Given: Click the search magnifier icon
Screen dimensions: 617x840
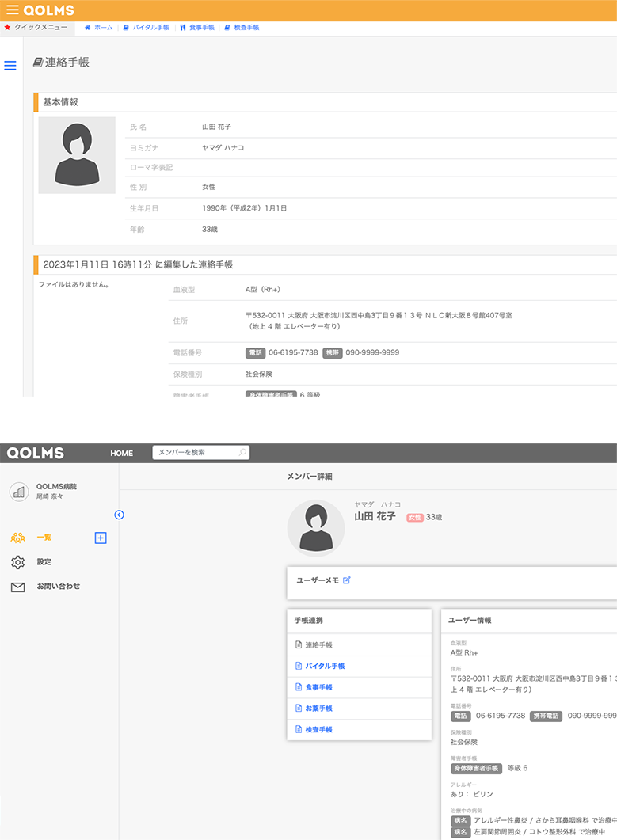Looking at the screenshot, I should pos(242,453).
